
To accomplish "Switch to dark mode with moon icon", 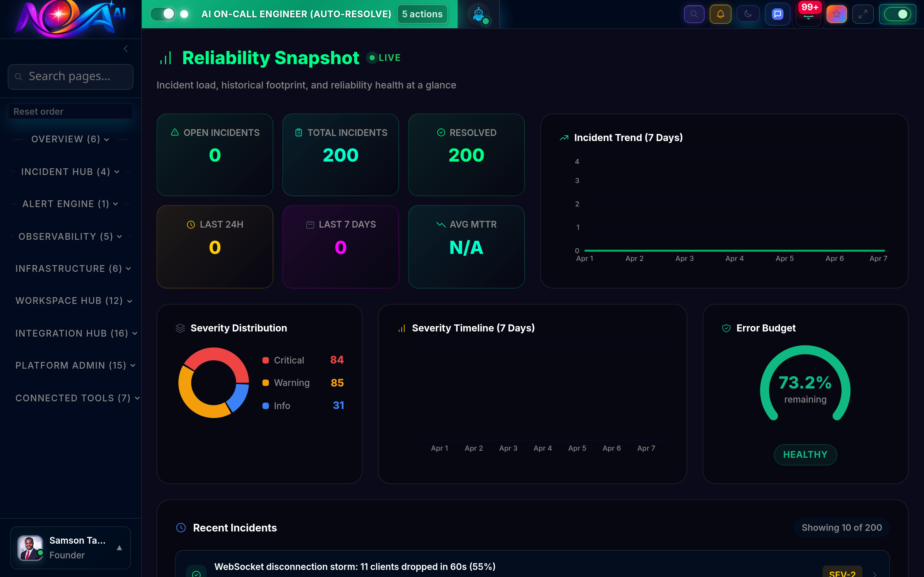I will [x=748, y=14].
